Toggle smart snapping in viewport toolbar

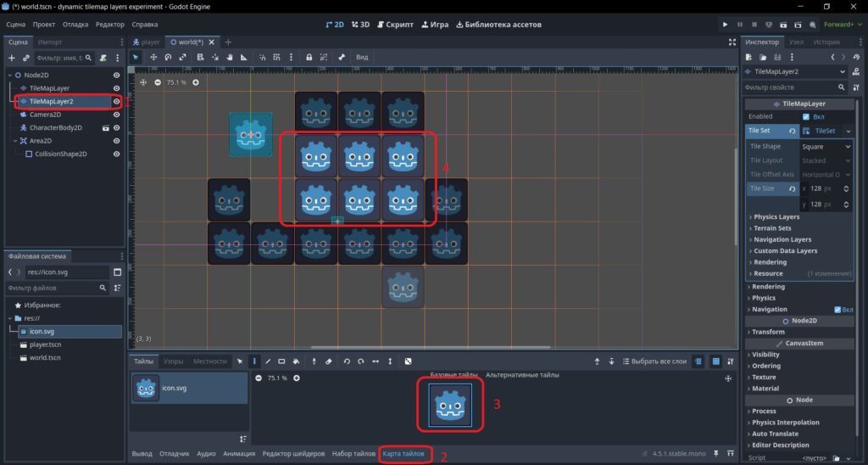coord(262,57)
